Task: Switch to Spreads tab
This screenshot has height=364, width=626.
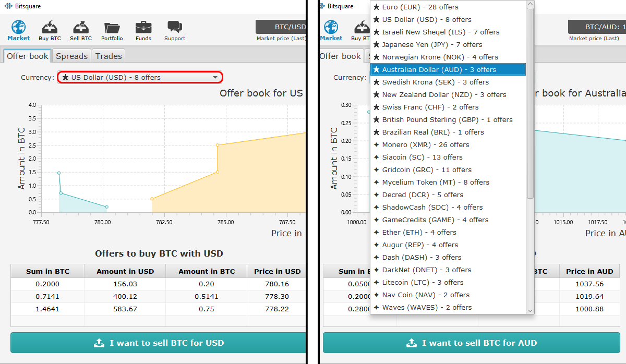Action: tap(71, 56)
